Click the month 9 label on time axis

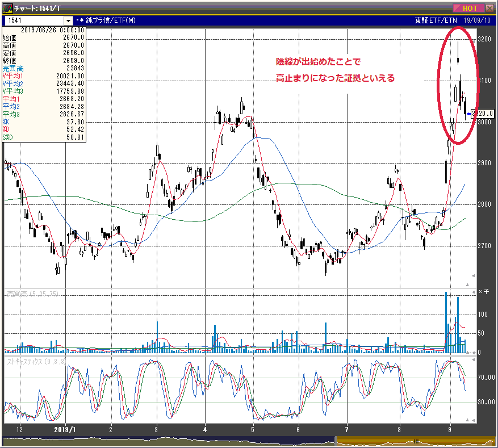coord(450,430)
